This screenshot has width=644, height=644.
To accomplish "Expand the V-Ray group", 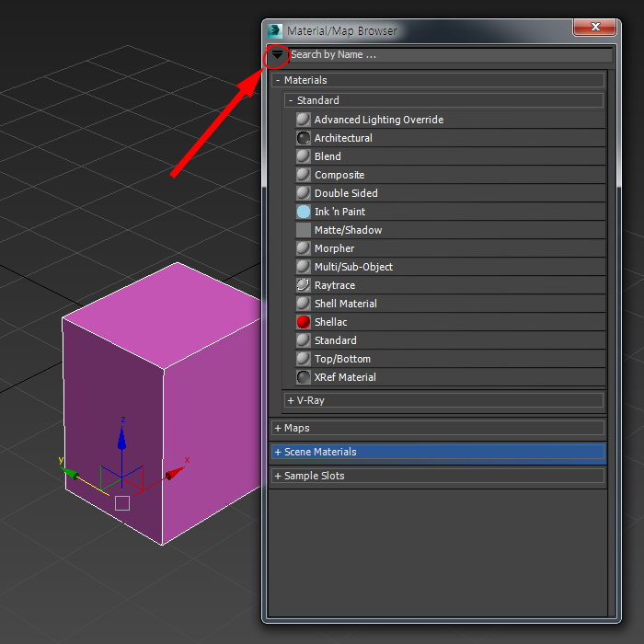I will pyautogui.click(x=444, y=400).
